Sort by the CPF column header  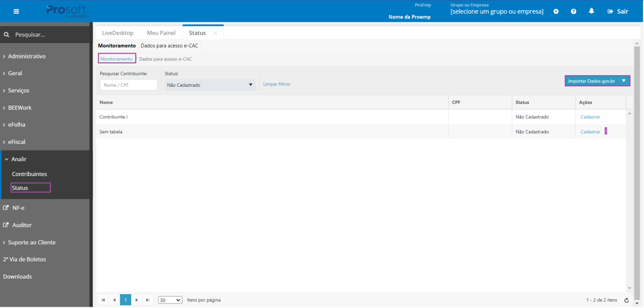click(480, 102)
